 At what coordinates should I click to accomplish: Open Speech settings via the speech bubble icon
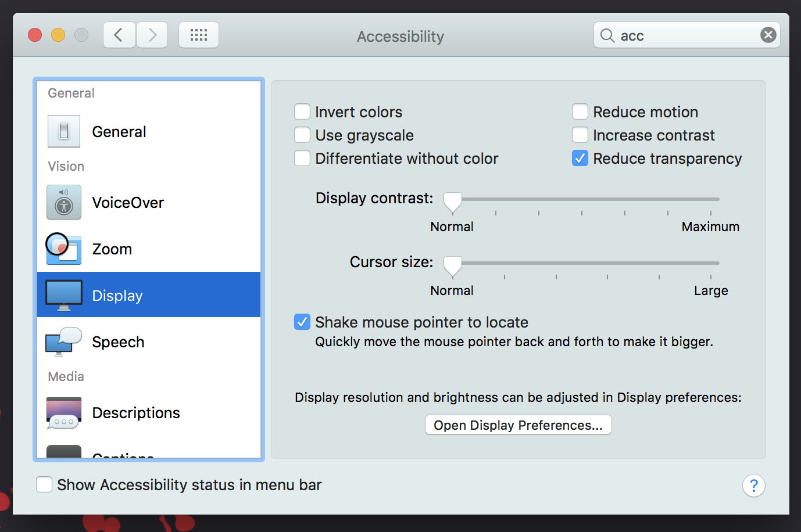tap(63, 342)
